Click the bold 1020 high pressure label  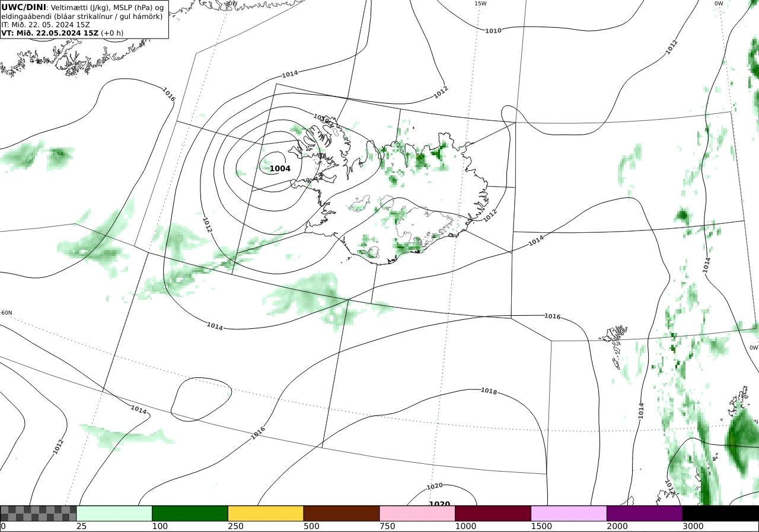point(439,504)
